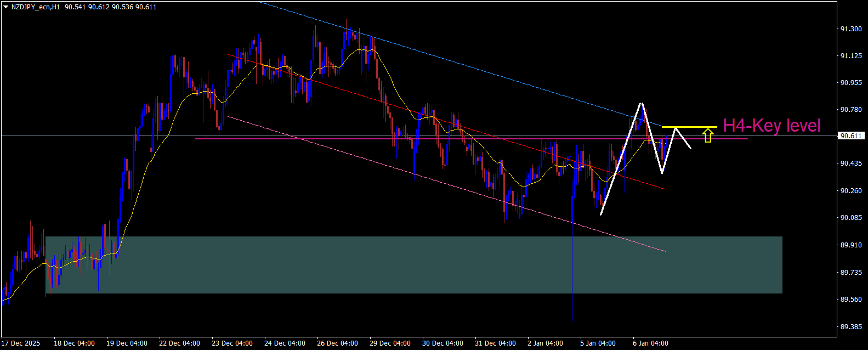Click the 22 Dec 04:00 time label
The height and width of the screenshot is (350, 868).
(x=180, y=343)
